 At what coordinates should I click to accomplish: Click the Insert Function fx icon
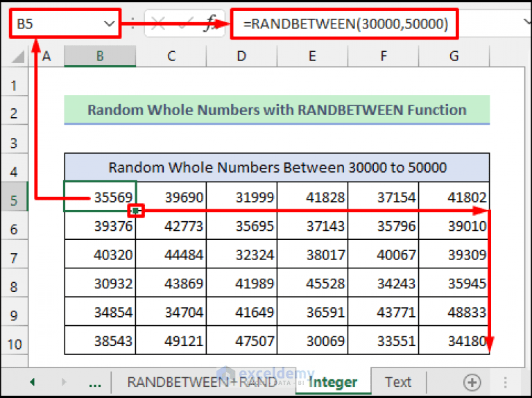[x=210, y=24]
